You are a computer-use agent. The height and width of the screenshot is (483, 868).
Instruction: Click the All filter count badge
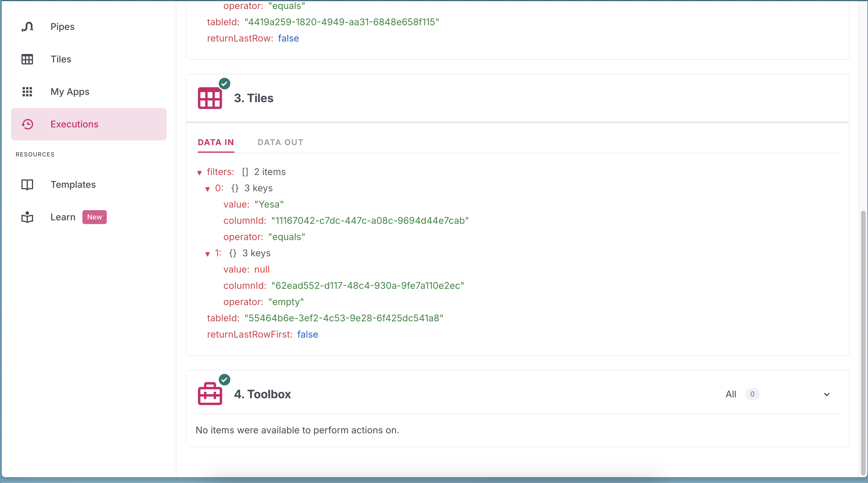point(752,394)
